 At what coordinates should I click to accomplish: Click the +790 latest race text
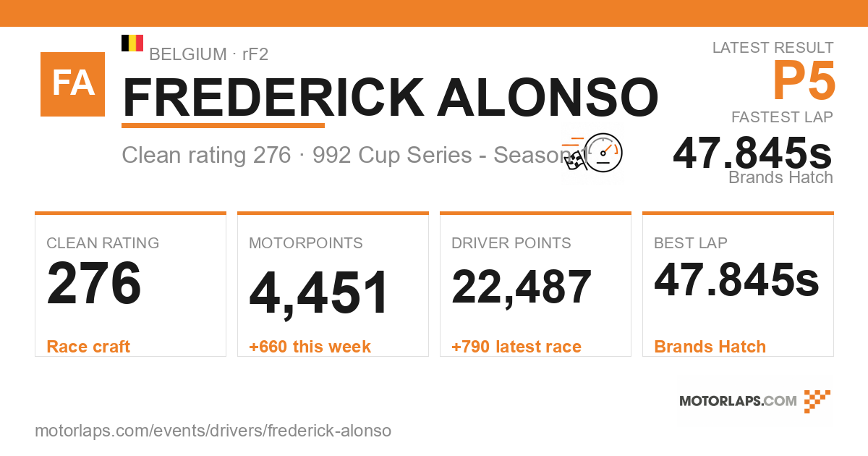tap(516, 347)
